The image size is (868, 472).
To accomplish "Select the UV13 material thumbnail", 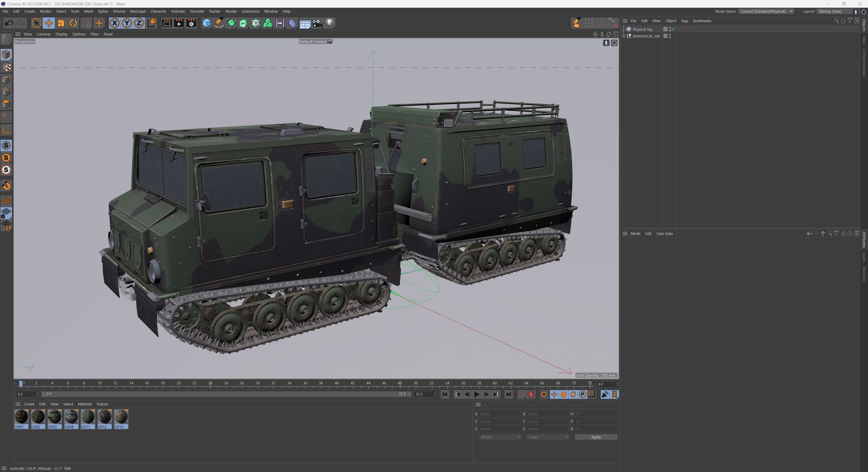I will pos(121,419).
